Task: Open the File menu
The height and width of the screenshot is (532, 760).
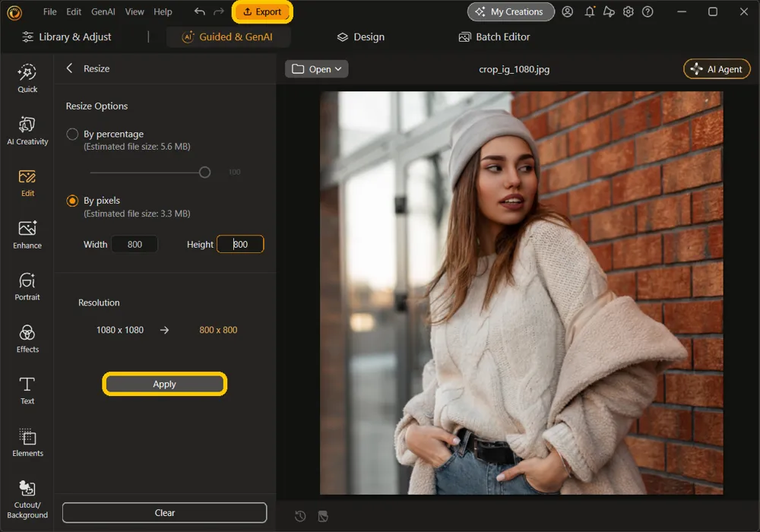Action: coord(50,11)
